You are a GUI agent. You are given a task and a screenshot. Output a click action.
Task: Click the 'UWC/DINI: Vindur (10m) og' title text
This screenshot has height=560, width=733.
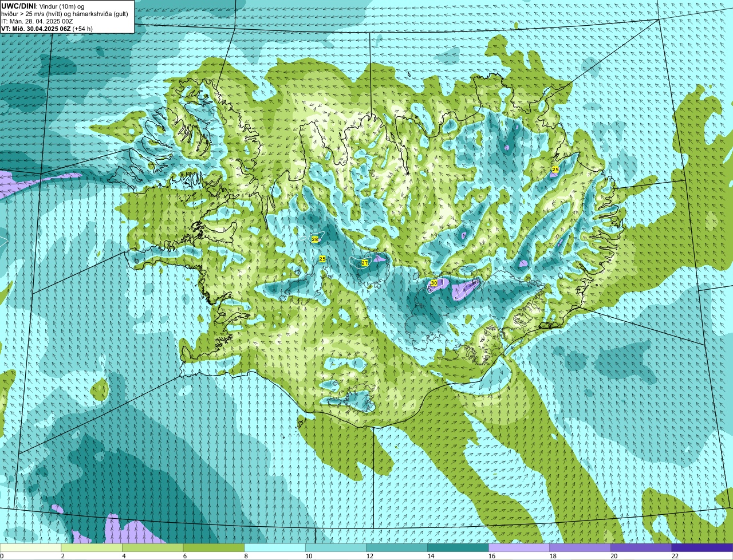coord(42,6)
